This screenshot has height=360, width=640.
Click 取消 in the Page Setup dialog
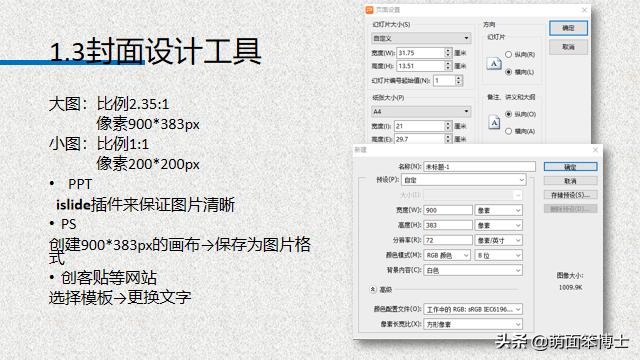[x=568, y=47]
